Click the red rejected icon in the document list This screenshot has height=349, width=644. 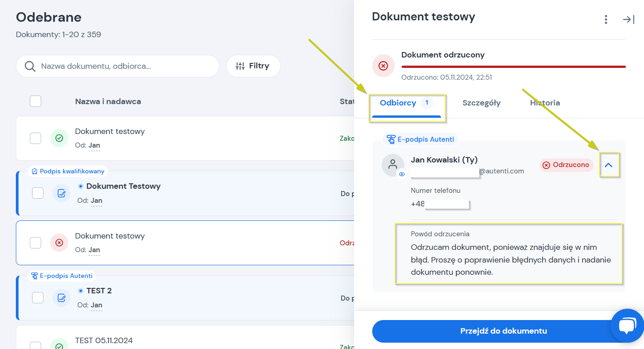click(59, 243)
